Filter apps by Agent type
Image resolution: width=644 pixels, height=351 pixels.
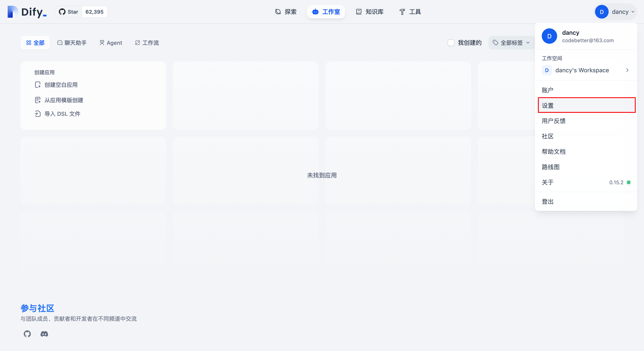pos(111,43)
